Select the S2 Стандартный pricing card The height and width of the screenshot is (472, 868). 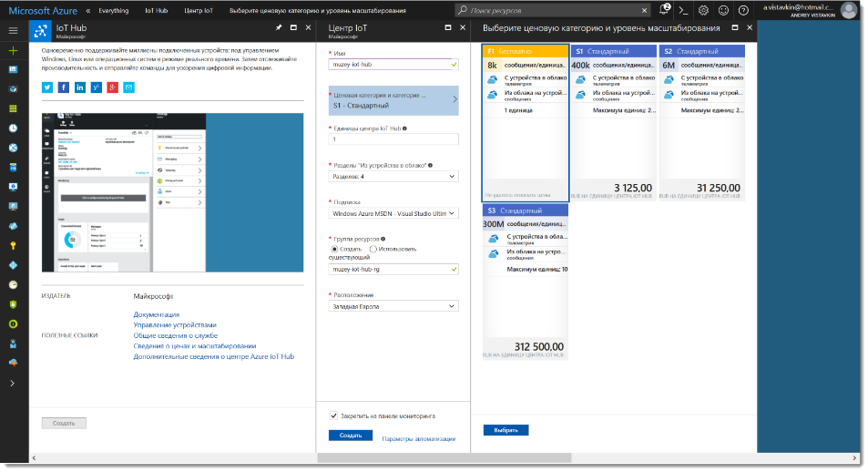[701, 123]
